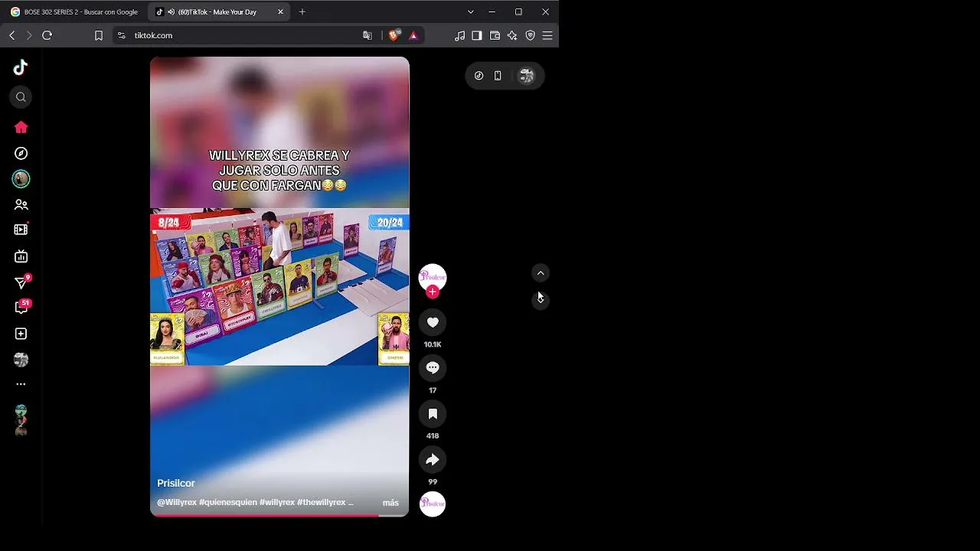
Task: Click the Get Coins TikTok icon top right
Action: (x=479, y=76)
